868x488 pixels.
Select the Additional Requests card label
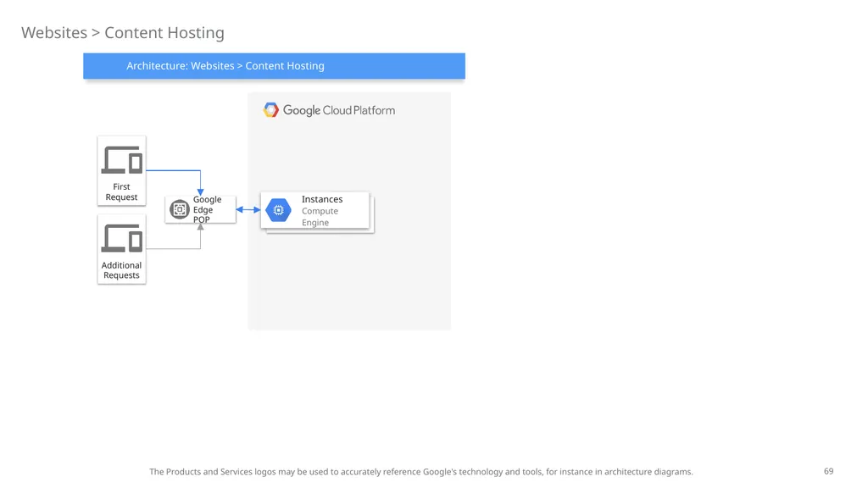click(121, 270)
